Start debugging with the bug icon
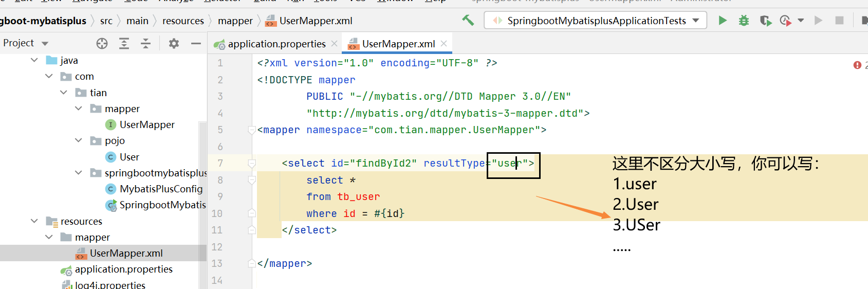Image resolution: width=868 pixels, height=289 pixels. 744,21
